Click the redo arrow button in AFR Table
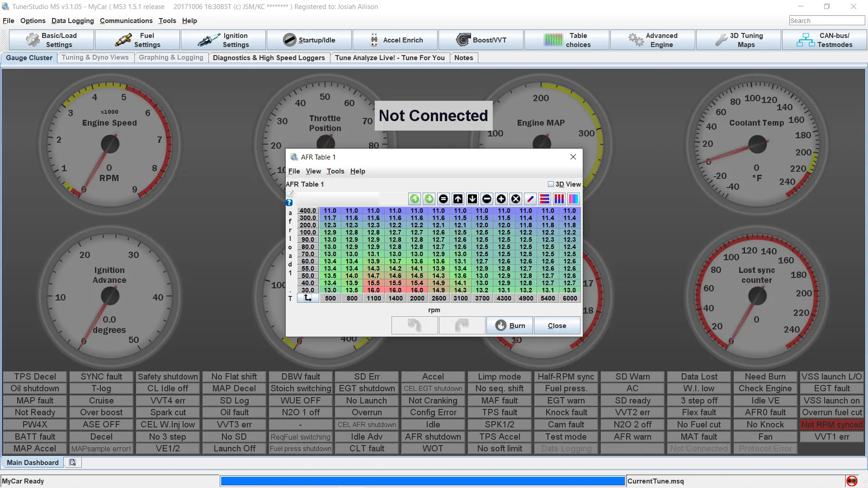 [462, 325]
